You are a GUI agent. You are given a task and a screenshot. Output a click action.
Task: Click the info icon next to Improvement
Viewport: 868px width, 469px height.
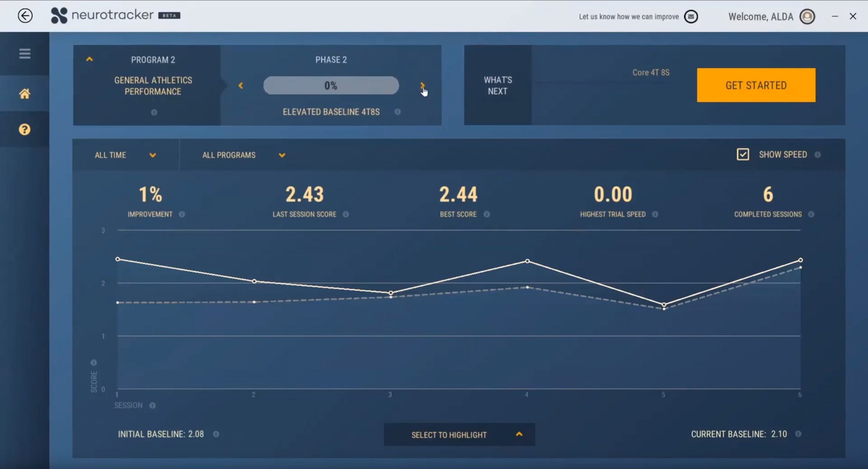(183, 214)
